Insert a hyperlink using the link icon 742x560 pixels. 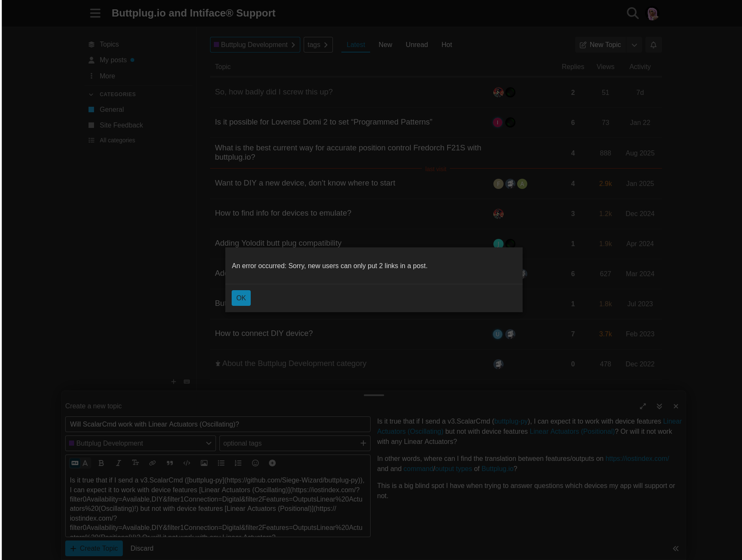(x=152, y=463)
